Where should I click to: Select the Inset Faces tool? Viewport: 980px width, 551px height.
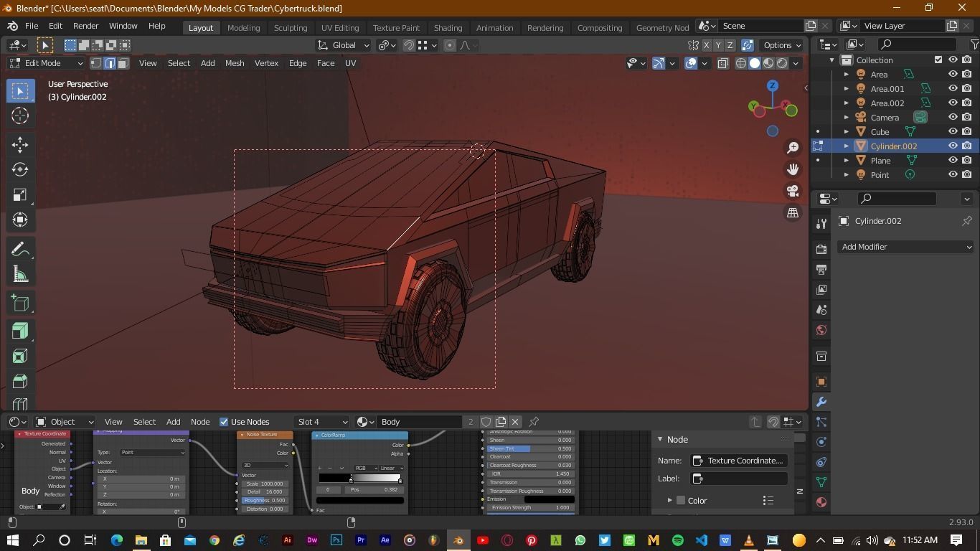(x=20, y=356)
